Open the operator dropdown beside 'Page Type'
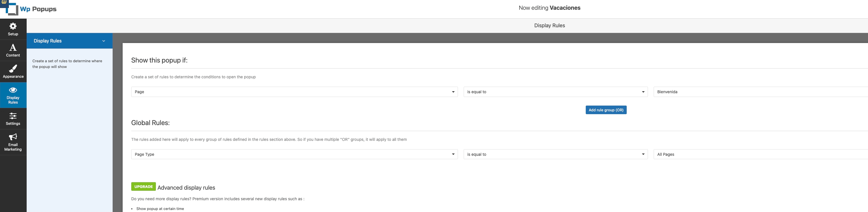Image resolution: width=868 pixels, height=212 pixels. tap(555, 154)
